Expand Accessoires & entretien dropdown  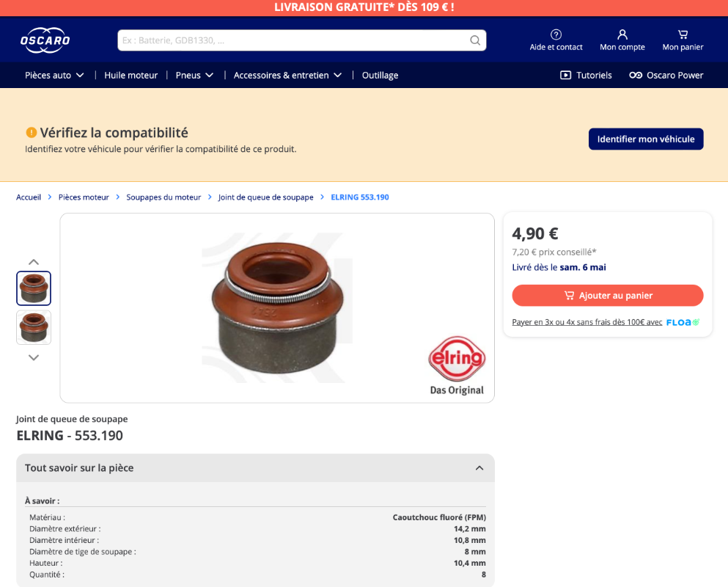tap(287, 76)
